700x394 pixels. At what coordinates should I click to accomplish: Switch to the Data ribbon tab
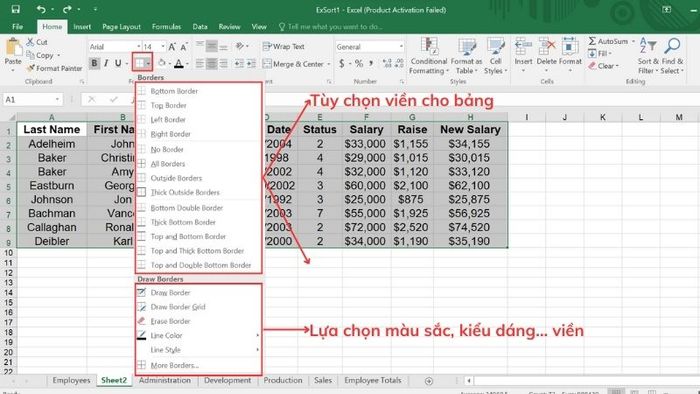200,27
